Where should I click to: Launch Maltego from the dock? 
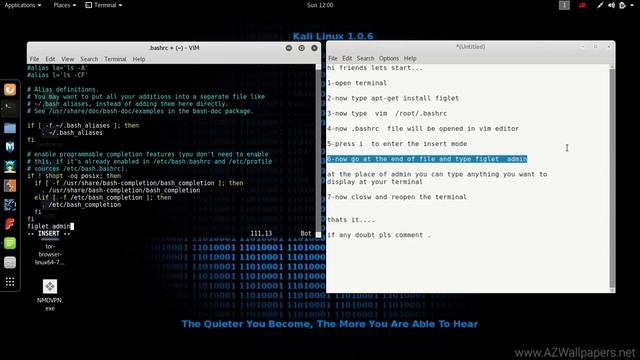pyautogui.click(x=10, y=204)
